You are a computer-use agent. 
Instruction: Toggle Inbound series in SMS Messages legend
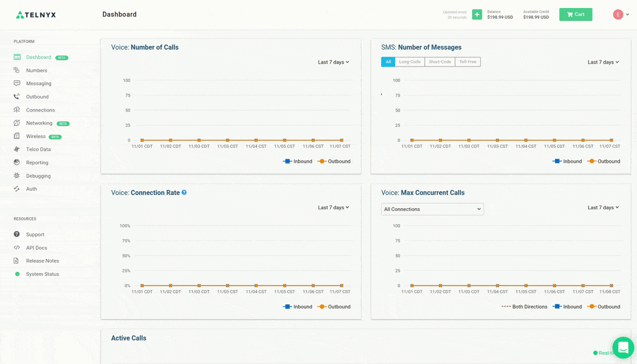568,162
